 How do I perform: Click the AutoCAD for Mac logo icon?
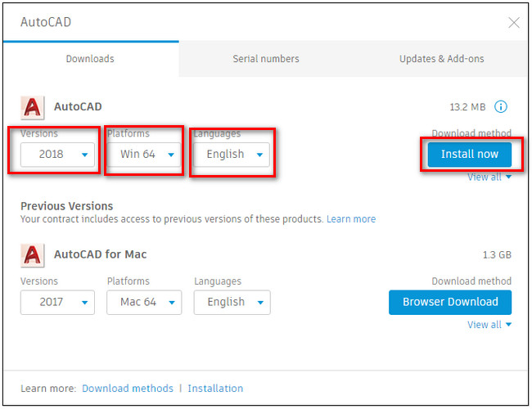[x=32, y=255]
